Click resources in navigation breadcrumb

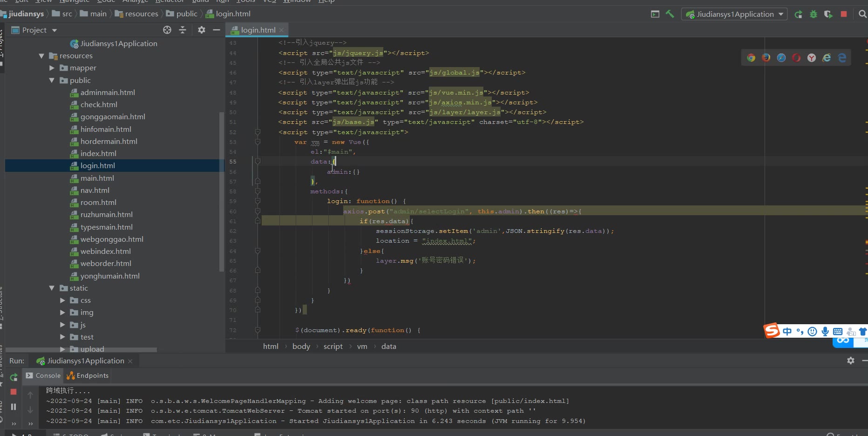point(142,14)
